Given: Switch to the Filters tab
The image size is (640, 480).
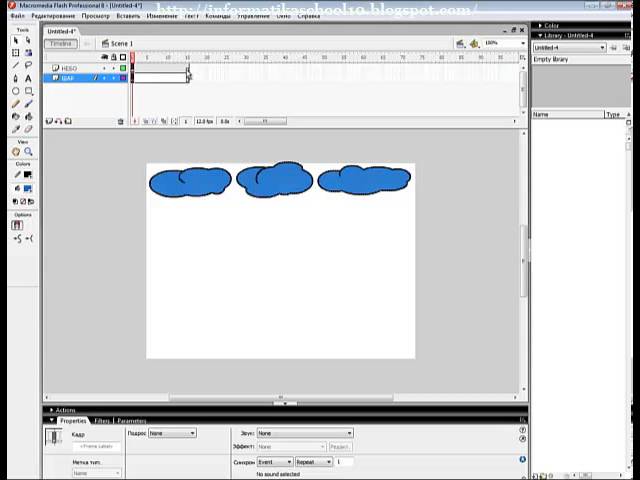Looking at the screenshot, I should point(102,421).
